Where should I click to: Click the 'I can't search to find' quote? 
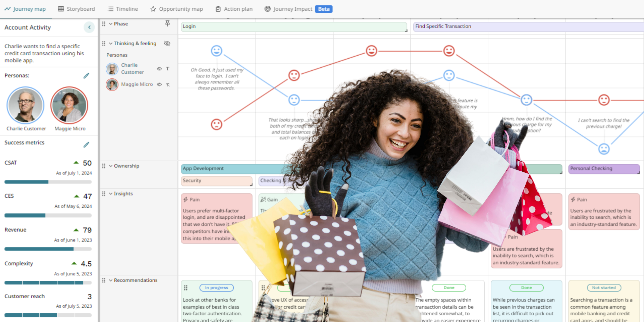click(x=604, y=123)
